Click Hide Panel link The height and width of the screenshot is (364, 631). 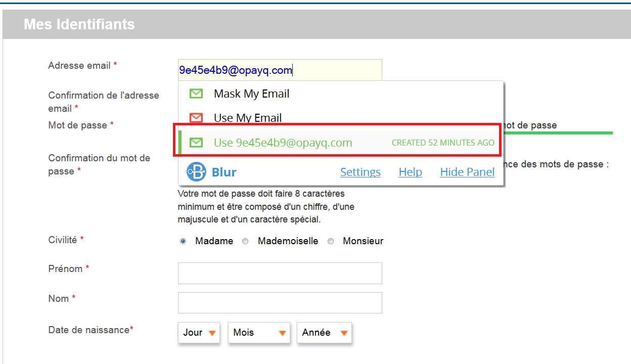[x=467, y=172]
